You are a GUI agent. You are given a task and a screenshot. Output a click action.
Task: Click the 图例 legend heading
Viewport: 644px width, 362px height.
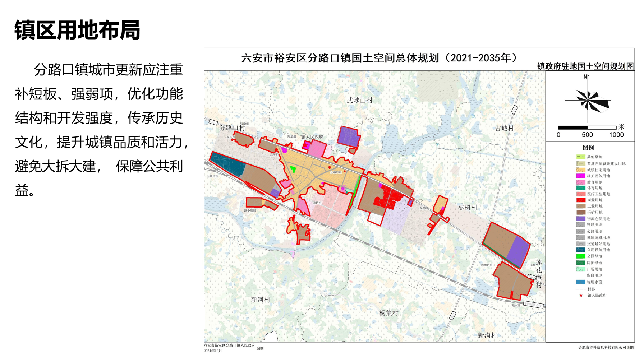(588, 148)
